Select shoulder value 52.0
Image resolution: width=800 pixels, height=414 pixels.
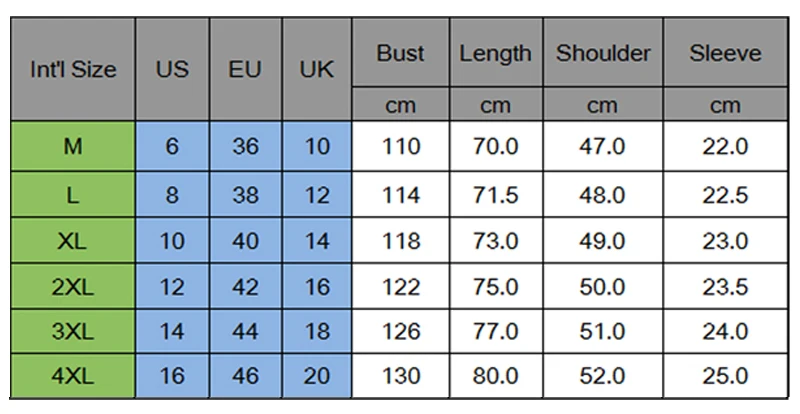(x=603, y=376)
